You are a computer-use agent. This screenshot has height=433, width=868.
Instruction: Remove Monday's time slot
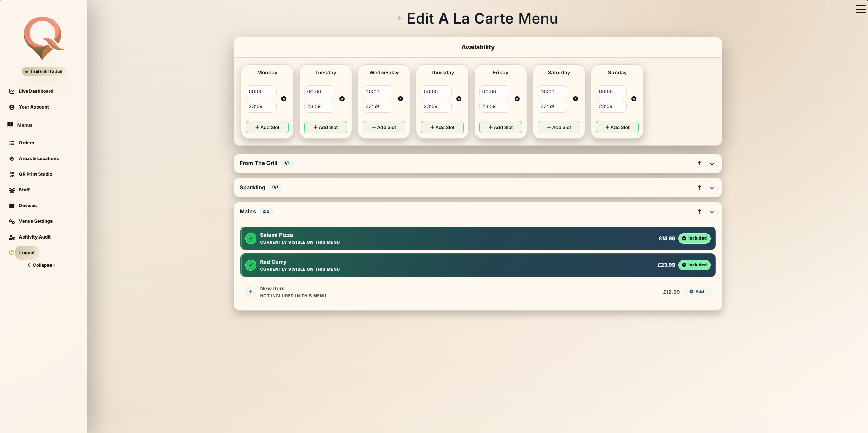(284, 99)
